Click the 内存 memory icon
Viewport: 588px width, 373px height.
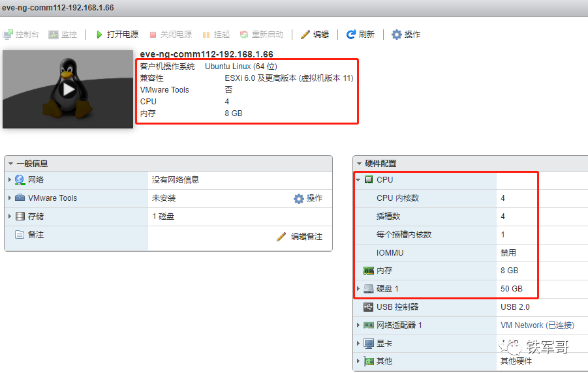(x=369, y=271)
